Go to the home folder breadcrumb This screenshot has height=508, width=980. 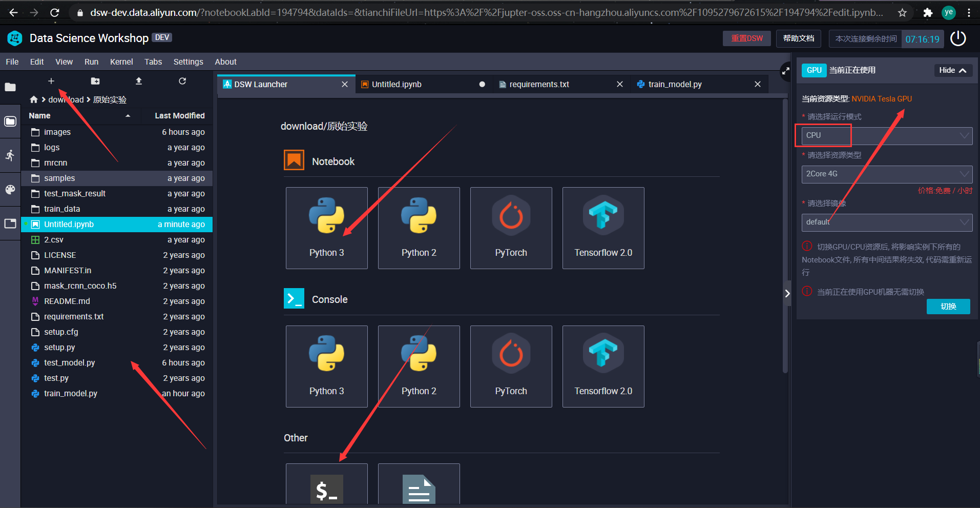[x=34, y=99]
